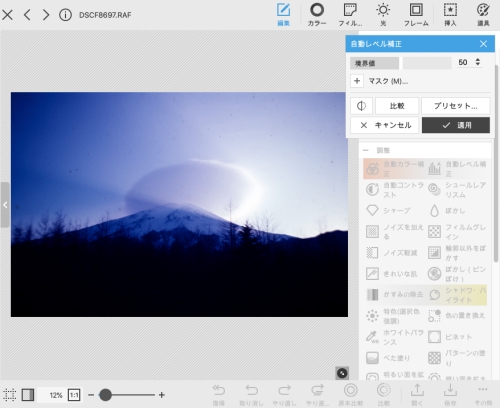Select the シャープ adjustment
Image resolution: width=500 pixels, height=408 pixels.
coord(394,211)
